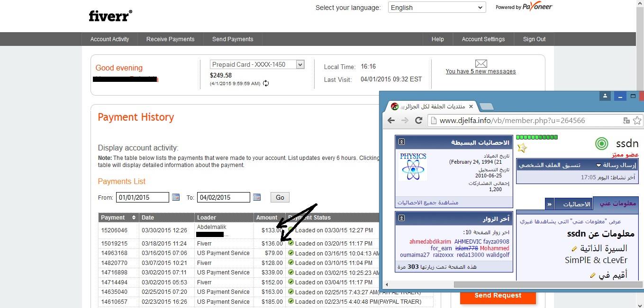This screenshot has height=308, width=644.
Task: Click the Fiverr logo
Action: point(110,16)
